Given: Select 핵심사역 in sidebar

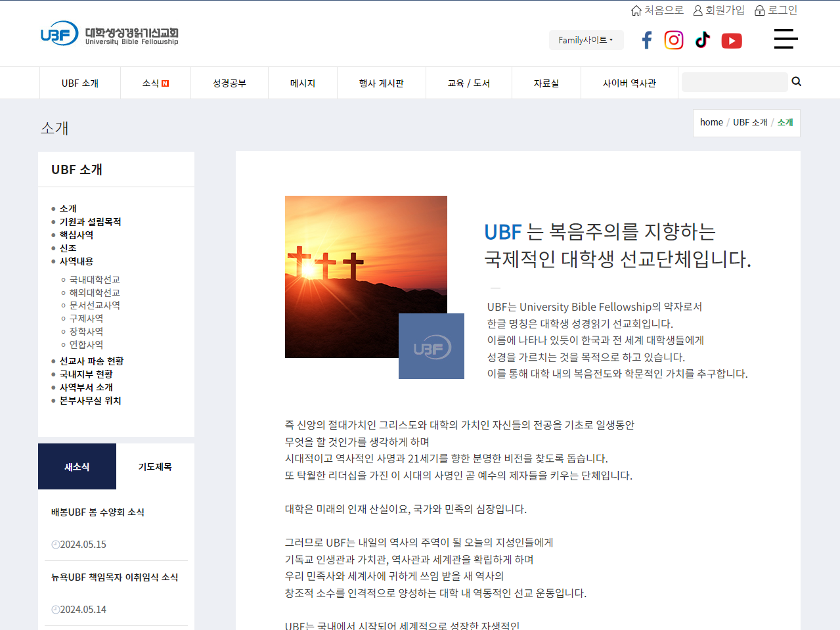Looking at the screenshot, I should [x=77, y=235].
